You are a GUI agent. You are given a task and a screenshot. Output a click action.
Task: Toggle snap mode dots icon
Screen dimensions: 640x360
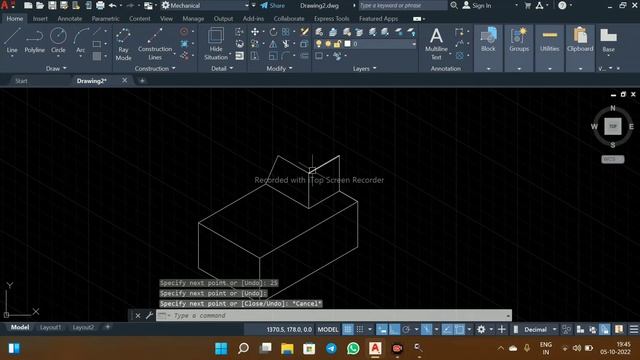(x=360, y=329)
